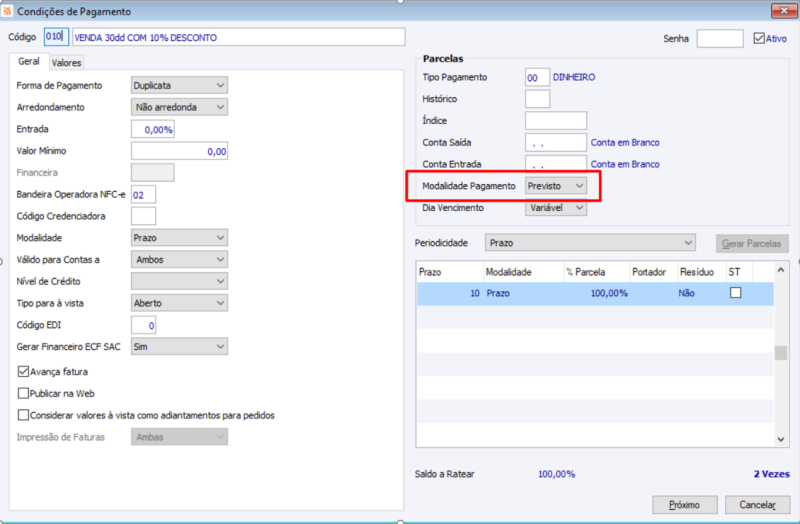800x524 pixels.
Task: Click the Financeira field
Action: [x=153, y=172]
